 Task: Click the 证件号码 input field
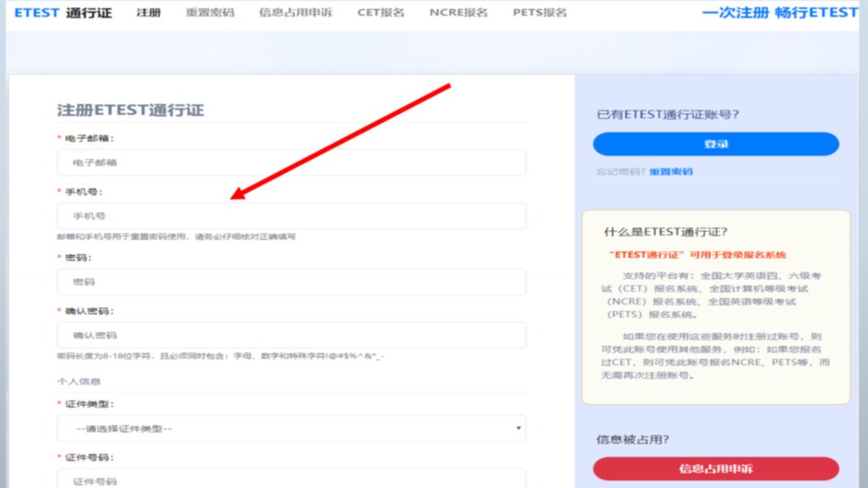click(x=291, y=480)
